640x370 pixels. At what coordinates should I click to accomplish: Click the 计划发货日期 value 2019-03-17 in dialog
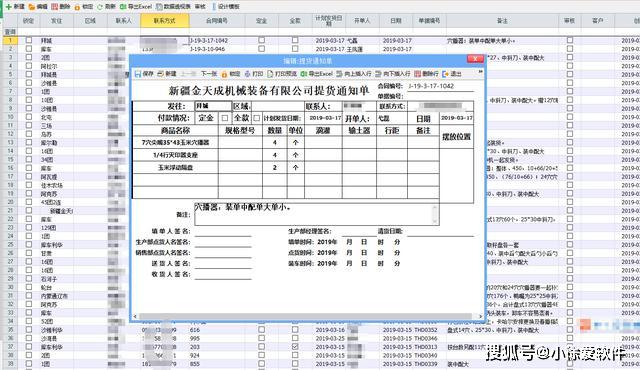325,118
